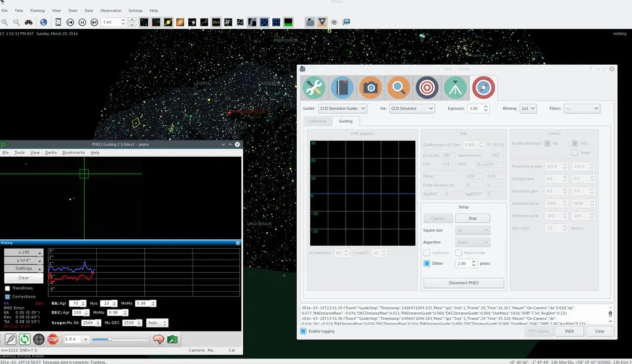Switch to the Calibration tab in Ekos

[318, 122]
